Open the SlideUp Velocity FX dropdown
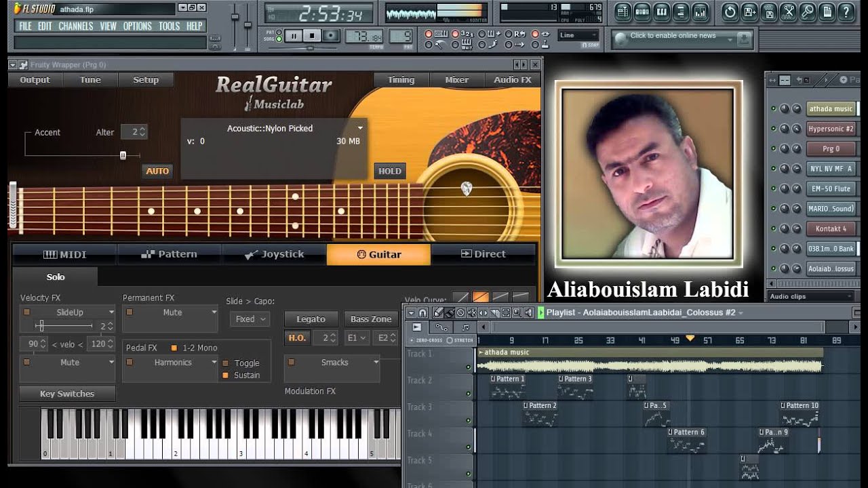This screenshot has width=868, height=488. pyautogui.click(x=111, y=312)
